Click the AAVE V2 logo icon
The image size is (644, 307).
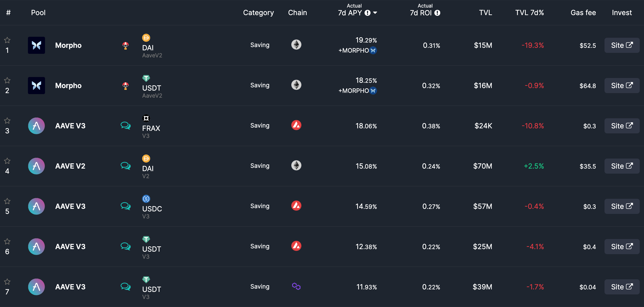36,166
